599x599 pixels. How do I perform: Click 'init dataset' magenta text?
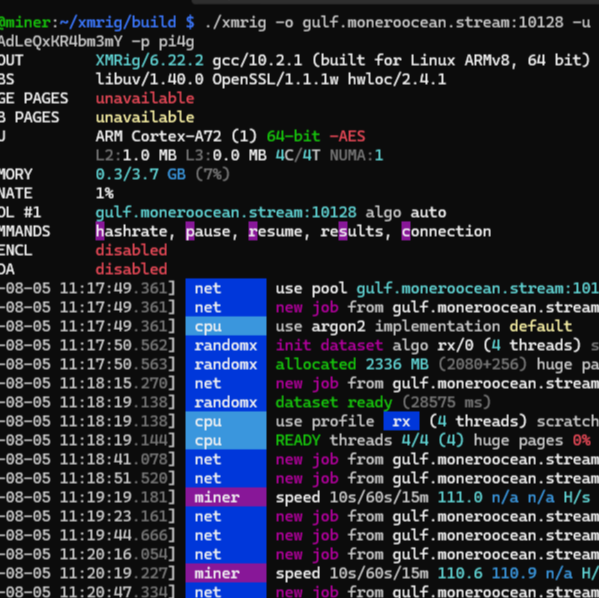(329, 345)
